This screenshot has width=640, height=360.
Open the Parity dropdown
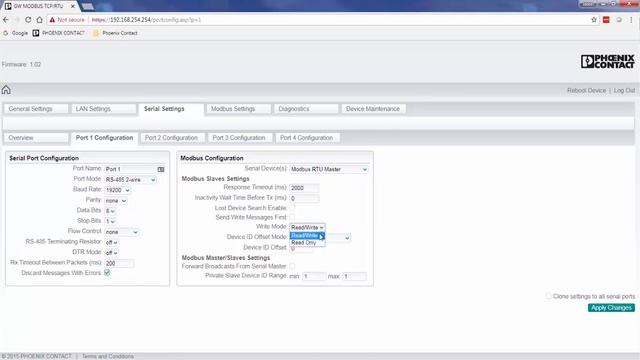coord(116,201)
